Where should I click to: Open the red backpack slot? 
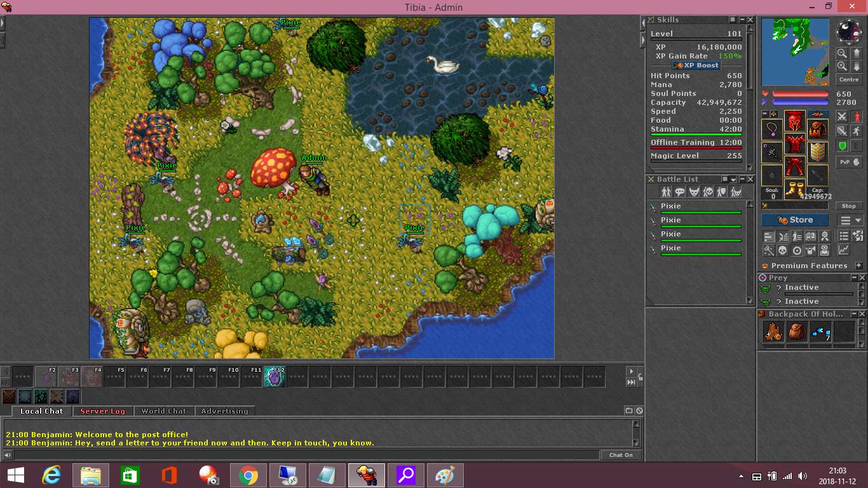pyautogui.click(x=818, y=129)
